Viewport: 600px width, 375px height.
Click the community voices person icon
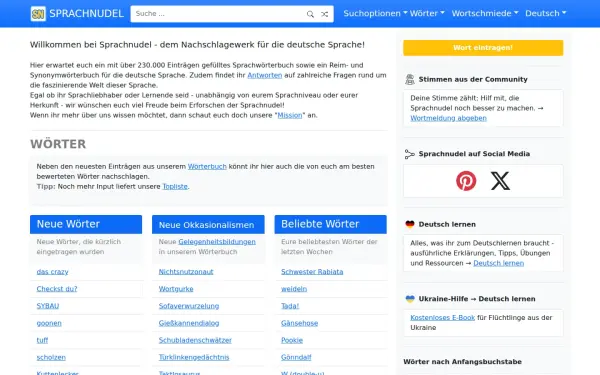[409, 79]
